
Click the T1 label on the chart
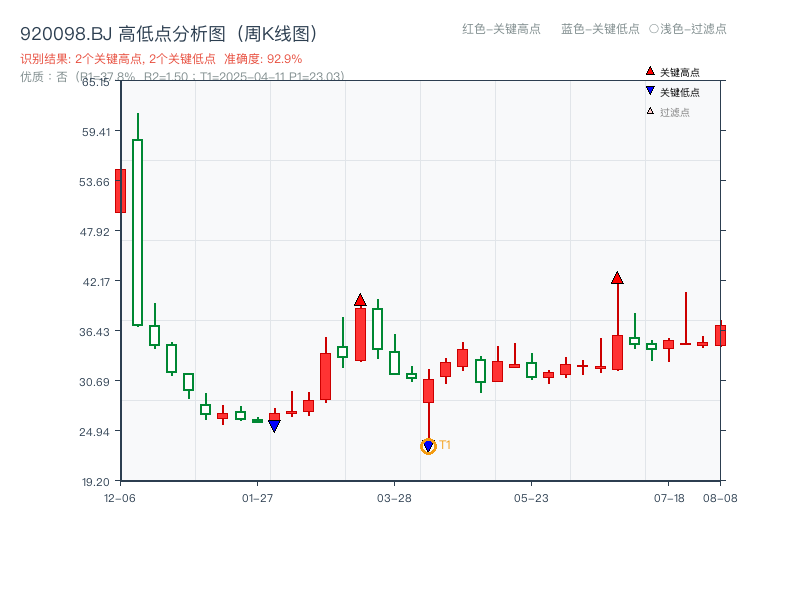point(446,443)
